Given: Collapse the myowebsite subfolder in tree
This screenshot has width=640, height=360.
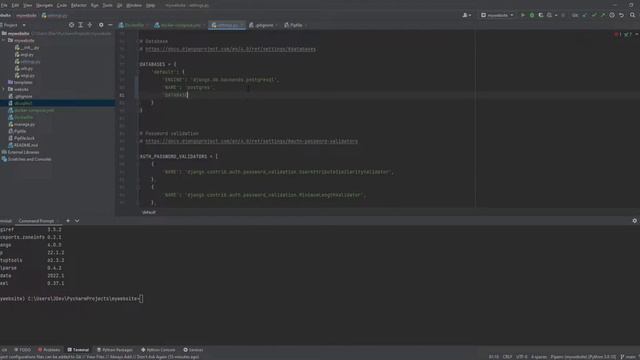Looking at the screenshot, I should (4, 40).
